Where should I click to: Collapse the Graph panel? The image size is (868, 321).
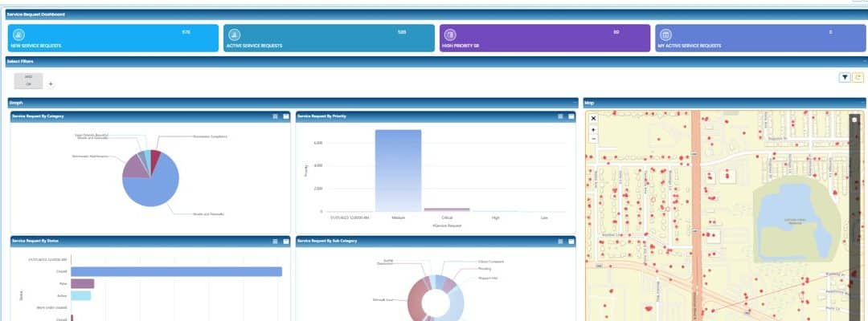[x=575, y=103]
